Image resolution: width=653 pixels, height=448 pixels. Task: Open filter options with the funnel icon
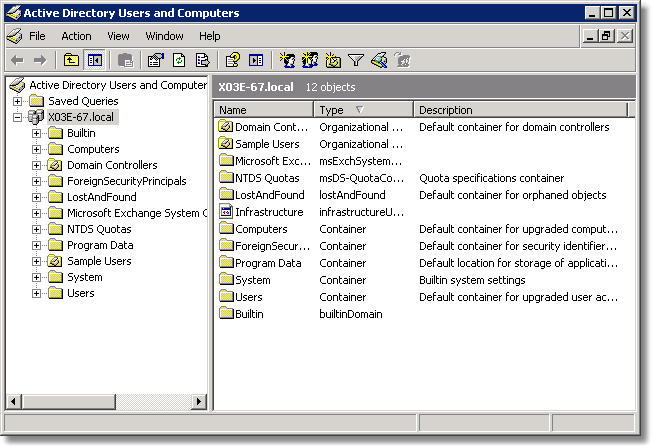tap(356, 61)
